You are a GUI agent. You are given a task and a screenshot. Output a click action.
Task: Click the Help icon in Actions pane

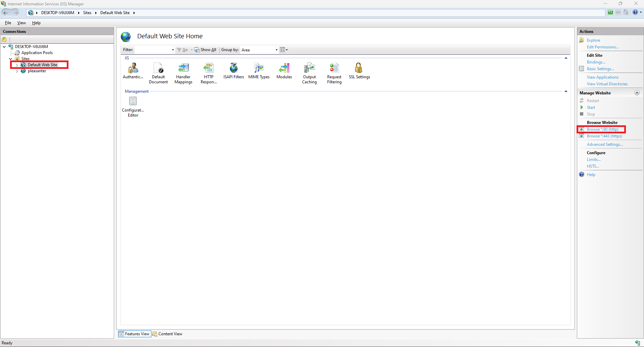click(x=582, y=175)
